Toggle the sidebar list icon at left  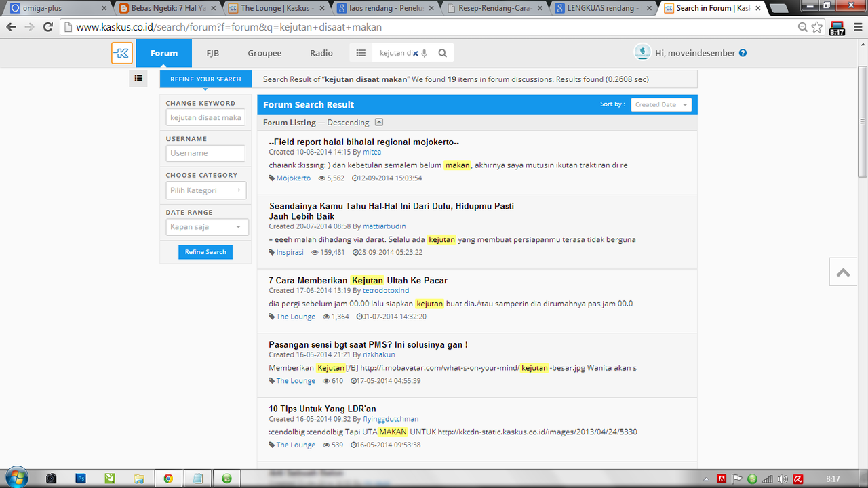[x=138, y=79]
